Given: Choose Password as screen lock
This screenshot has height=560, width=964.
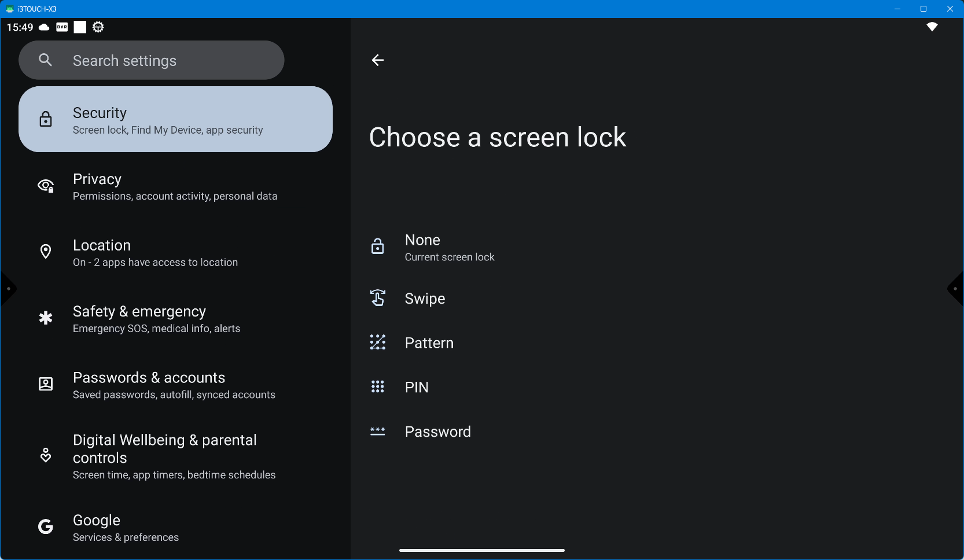Looking at the screenshot, I should [437, 432].
